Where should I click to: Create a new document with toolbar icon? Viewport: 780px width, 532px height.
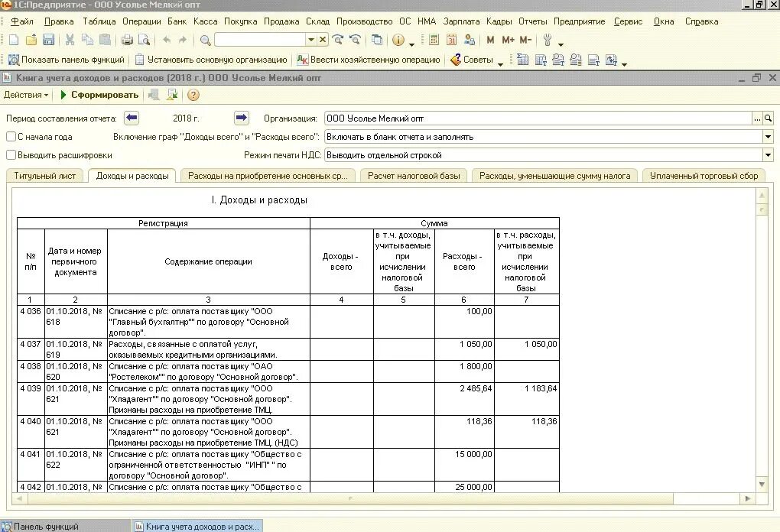point(14,40)
